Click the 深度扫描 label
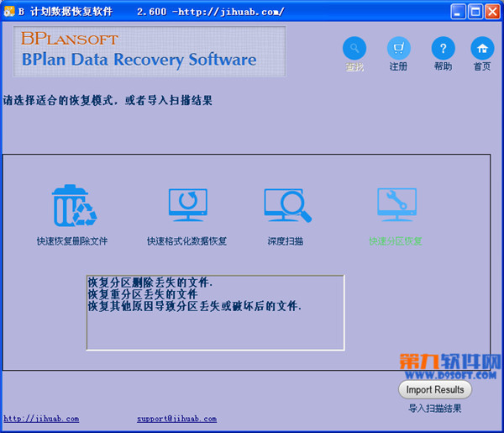504x433 pixels. click(286, 241)
